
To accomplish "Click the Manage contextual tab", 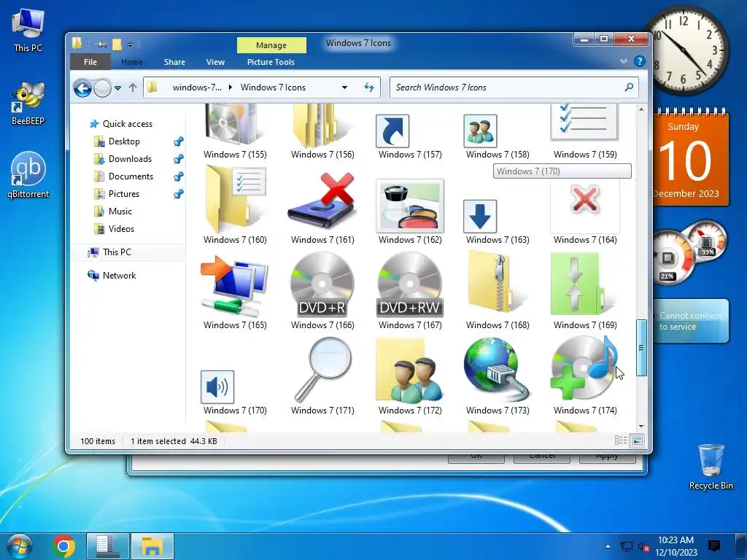I will click(x=271, y=45).
